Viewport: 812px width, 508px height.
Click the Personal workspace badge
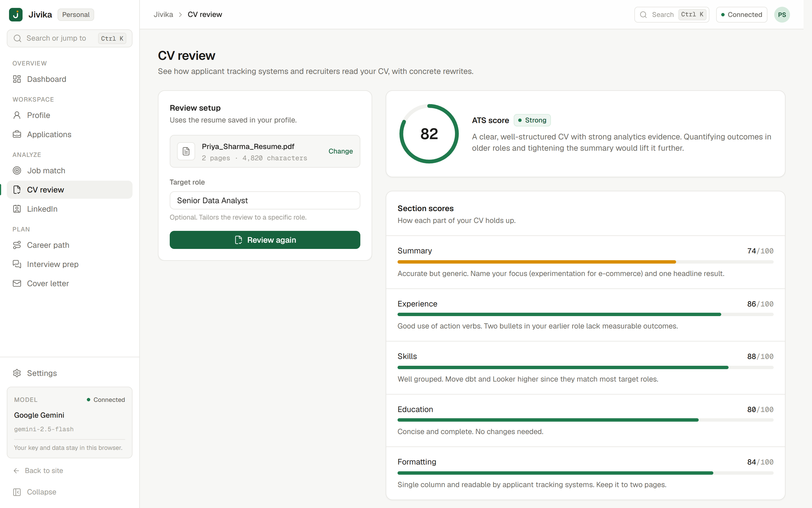click(76, 14)
